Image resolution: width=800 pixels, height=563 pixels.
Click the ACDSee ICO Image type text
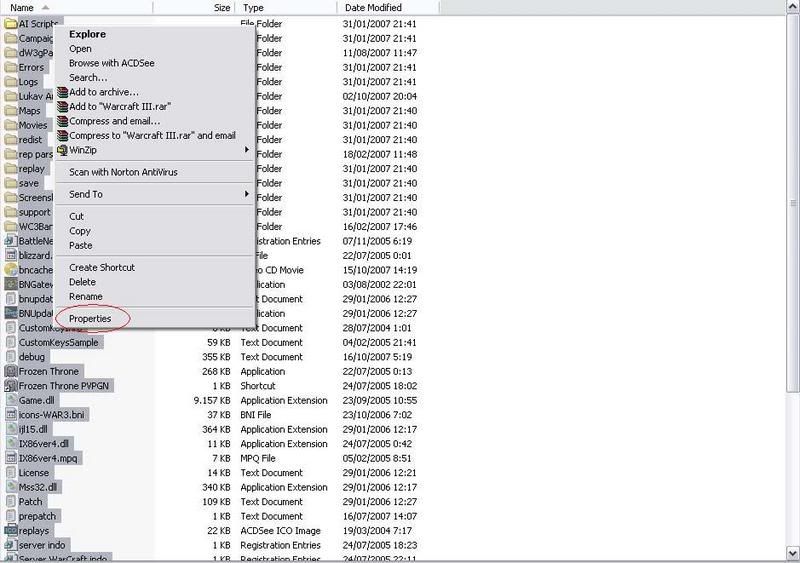pos(280,531)
